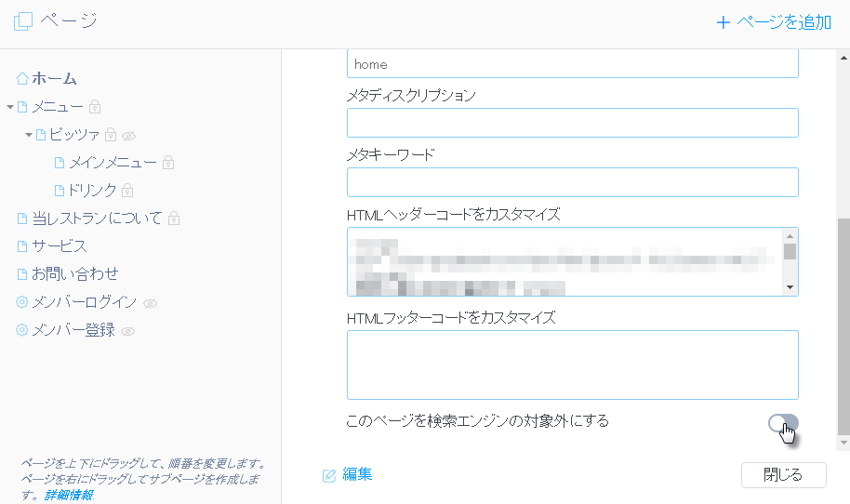
Task: Click the plus icon for adding a page
Action: 724,22
